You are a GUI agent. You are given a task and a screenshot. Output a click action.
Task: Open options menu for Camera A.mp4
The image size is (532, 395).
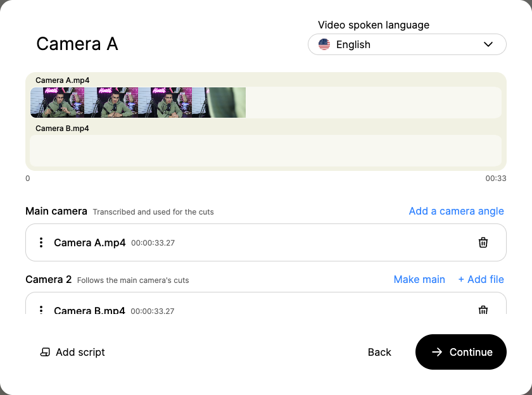(x=41, y=242)
